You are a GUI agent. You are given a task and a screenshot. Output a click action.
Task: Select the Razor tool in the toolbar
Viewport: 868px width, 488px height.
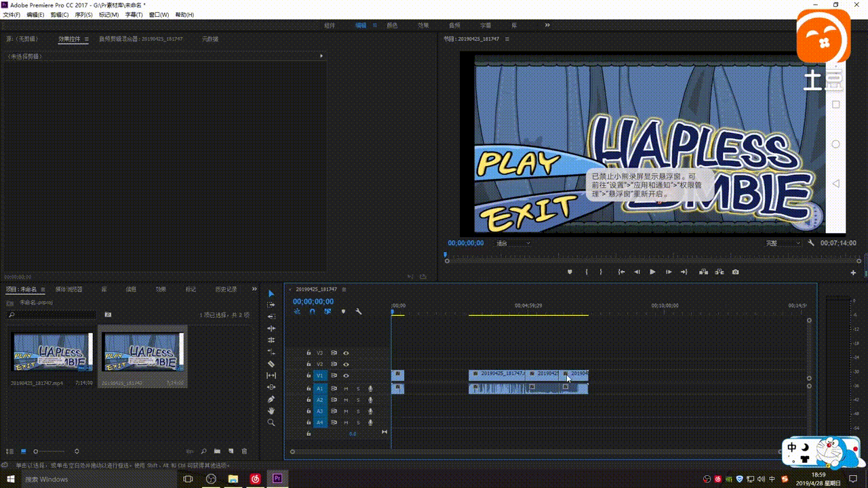pos(271,364)
